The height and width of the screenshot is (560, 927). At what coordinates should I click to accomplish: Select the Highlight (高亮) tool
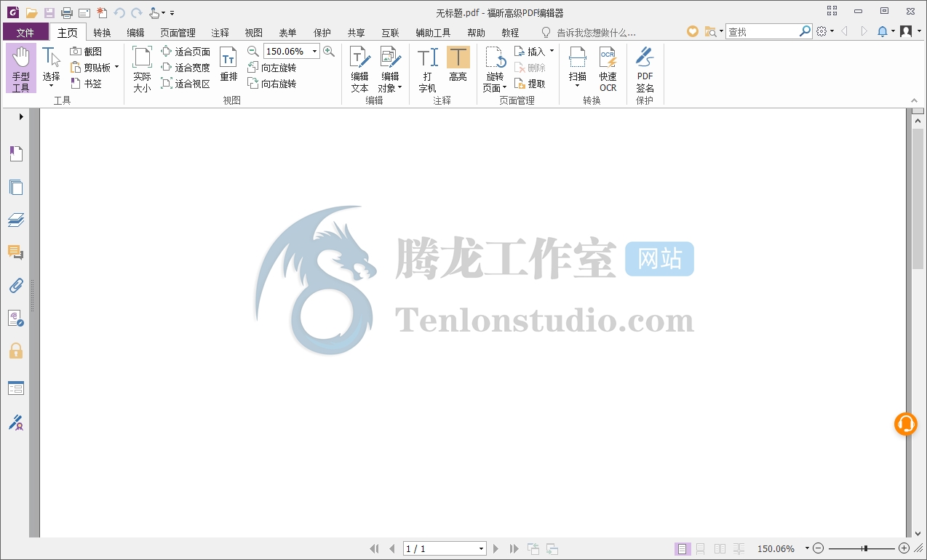click(458, 64)
